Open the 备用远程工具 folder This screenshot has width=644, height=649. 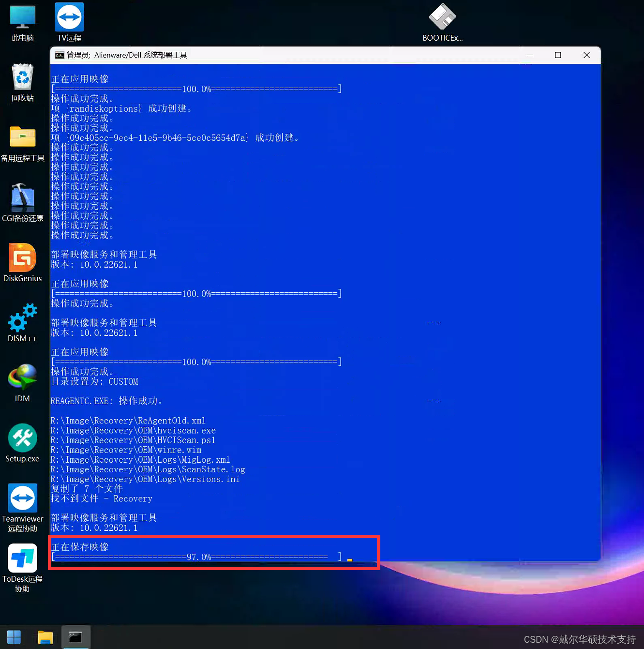point(23,143)
